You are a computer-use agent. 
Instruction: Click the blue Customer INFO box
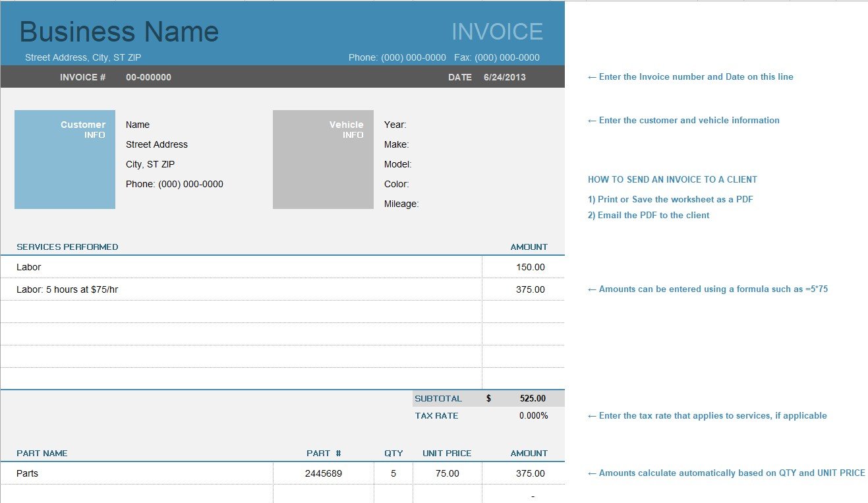[65, 160]
